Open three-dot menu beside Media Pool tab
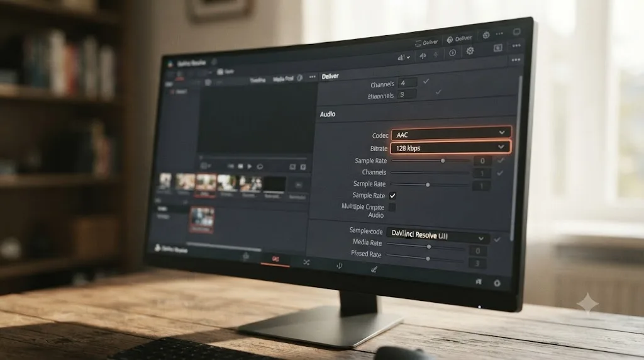The width and height of the screenshot is (644, 360). pyautogui.click(x=313, y=77)
